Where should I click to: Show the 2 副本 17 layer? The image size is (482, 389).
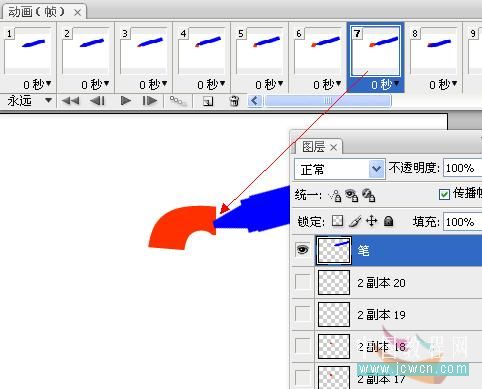point(303,378)
